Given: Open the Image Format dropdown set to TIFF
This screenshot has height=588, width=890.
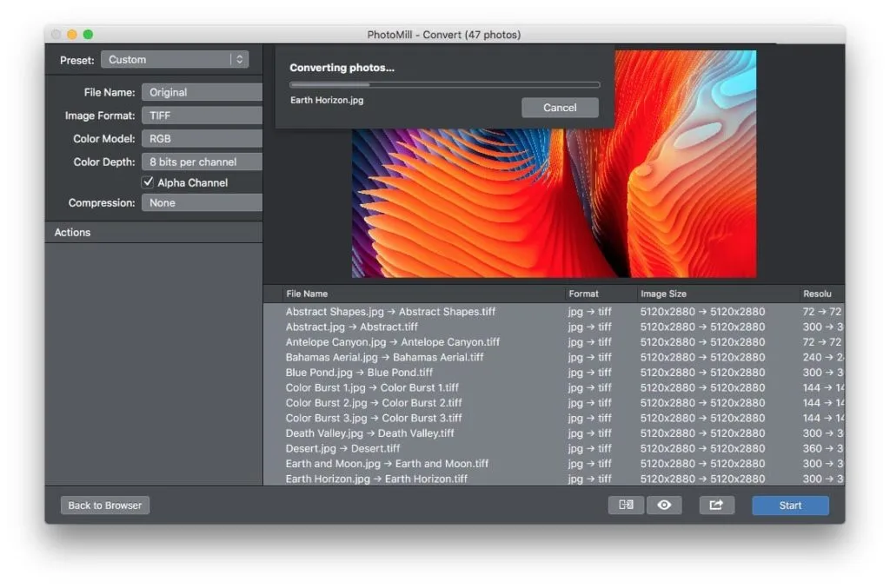Looking at the screenshot, I should (201, 115).
